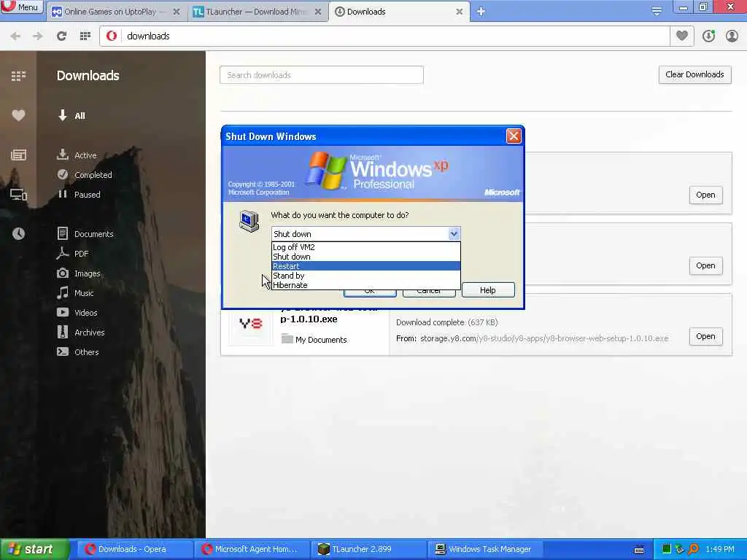The width and height of the screenshot is (747, 560).
Task: Choose Shut down from the list
Action: pyautogui.click(x=366, y=257)
